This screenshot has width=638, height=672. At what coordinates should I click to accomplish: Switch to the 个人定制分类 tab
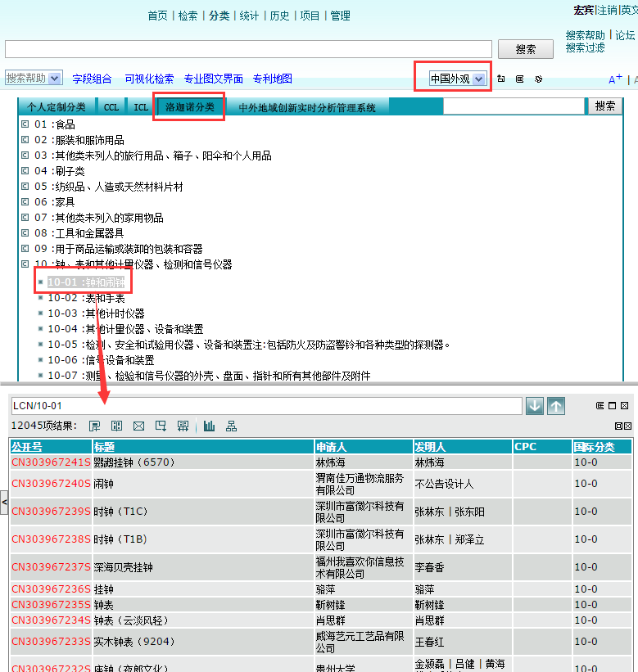click(56, 107)
